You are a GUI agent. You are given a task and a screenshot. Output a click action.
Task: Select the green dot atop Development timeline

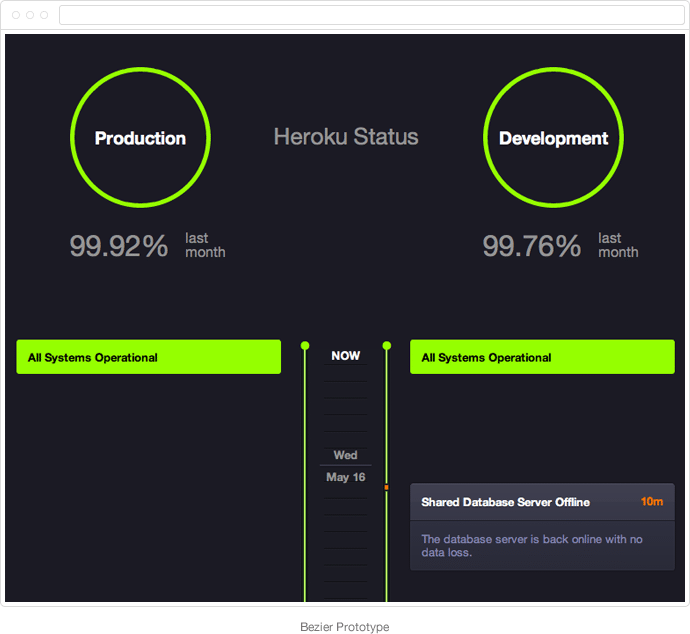[387, 346]
